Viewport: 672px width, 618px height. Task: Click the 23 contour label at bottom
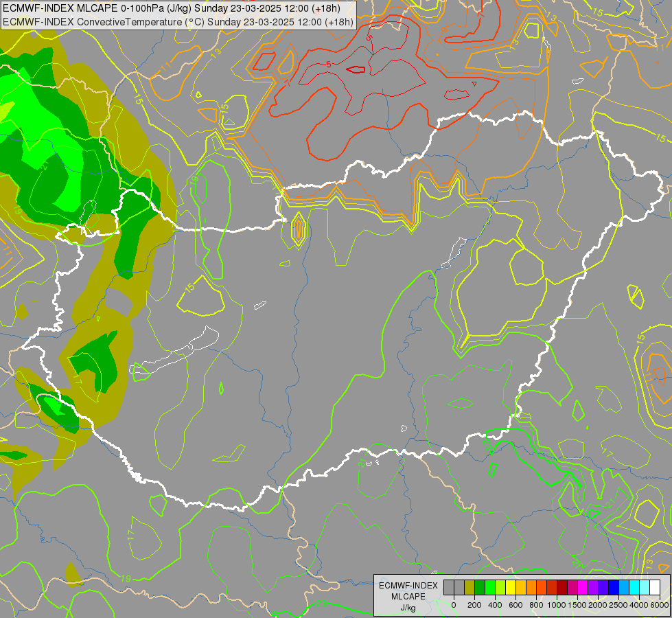point(321,604)
